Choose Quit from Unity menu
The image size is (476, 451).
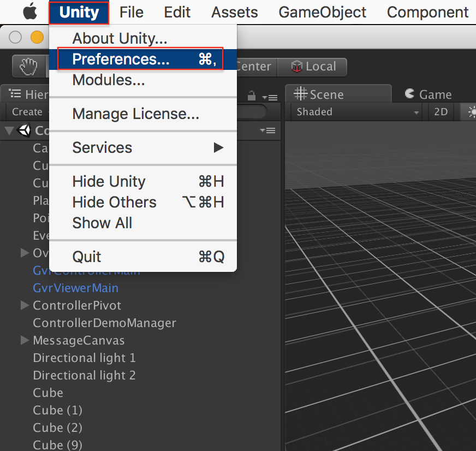click(143, 257)
